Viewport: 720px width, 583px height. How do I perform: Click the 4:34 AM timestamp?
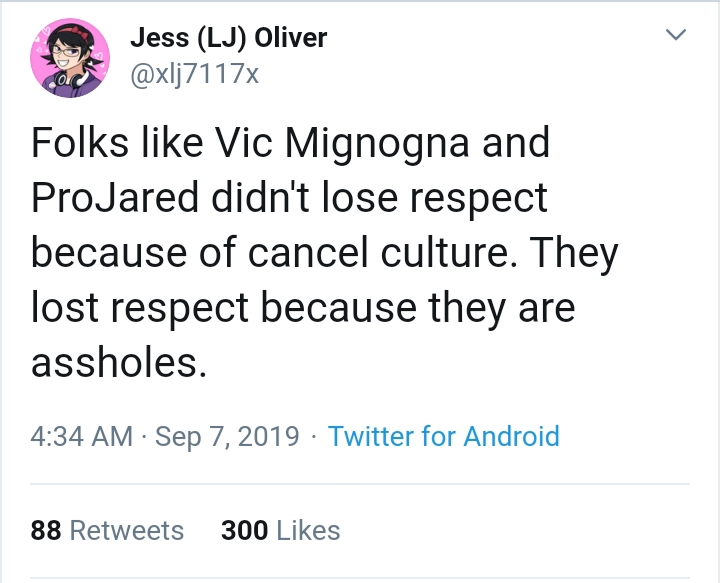point(82,436)
